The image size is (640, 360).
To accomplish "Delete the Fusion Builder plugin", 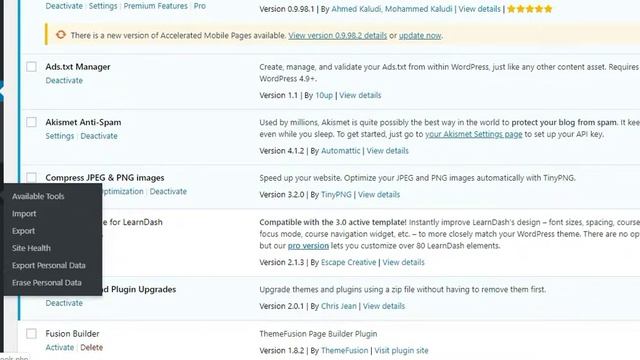I will (91, 347).
